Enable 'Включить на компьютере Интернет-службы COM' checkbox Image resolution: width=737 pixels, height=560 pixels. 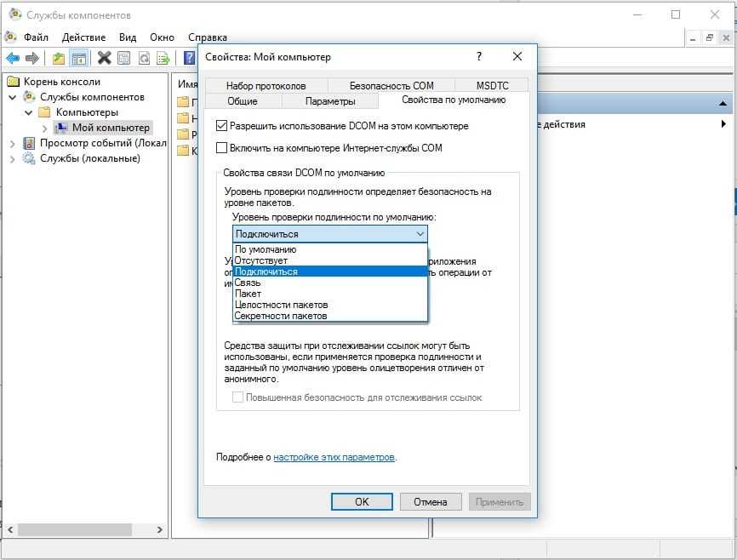pos(222,148)
